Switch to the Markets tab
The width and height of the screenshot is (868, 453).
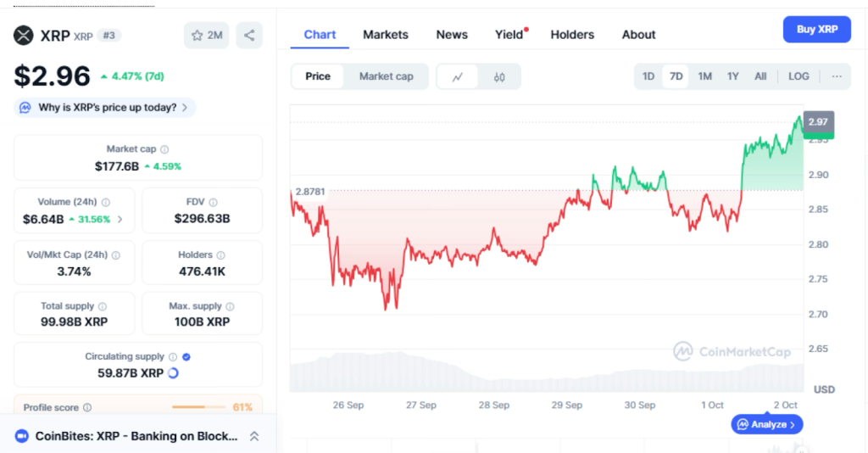point(386,35)
